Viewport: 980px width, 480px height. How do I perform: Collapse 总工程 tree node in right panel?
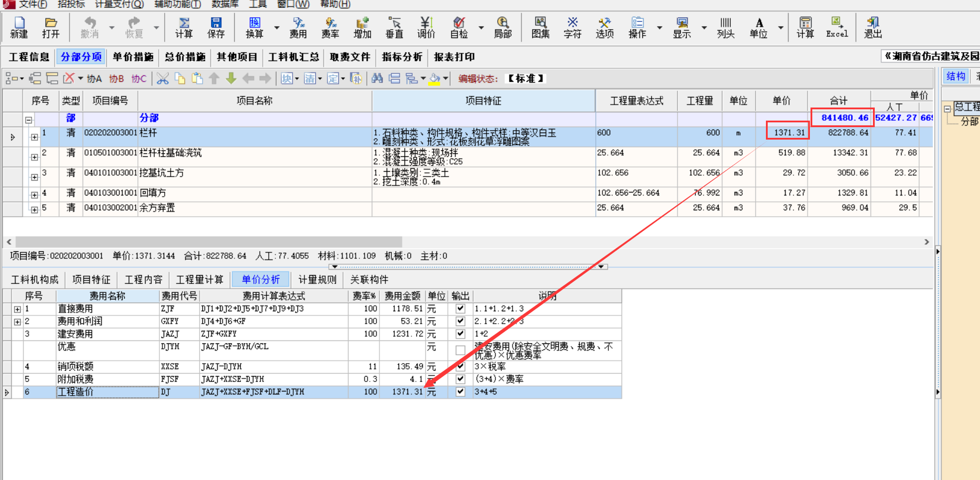point(948,109)
